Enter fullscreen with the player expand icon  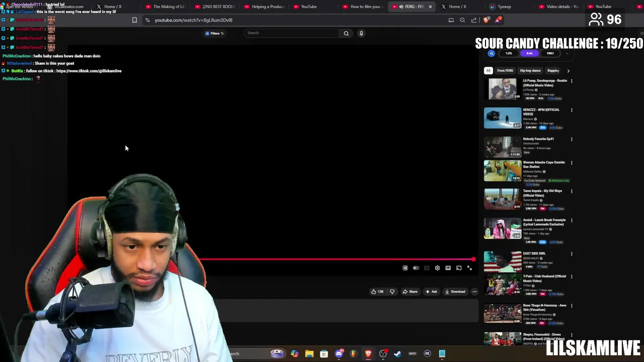click(469, 268)
